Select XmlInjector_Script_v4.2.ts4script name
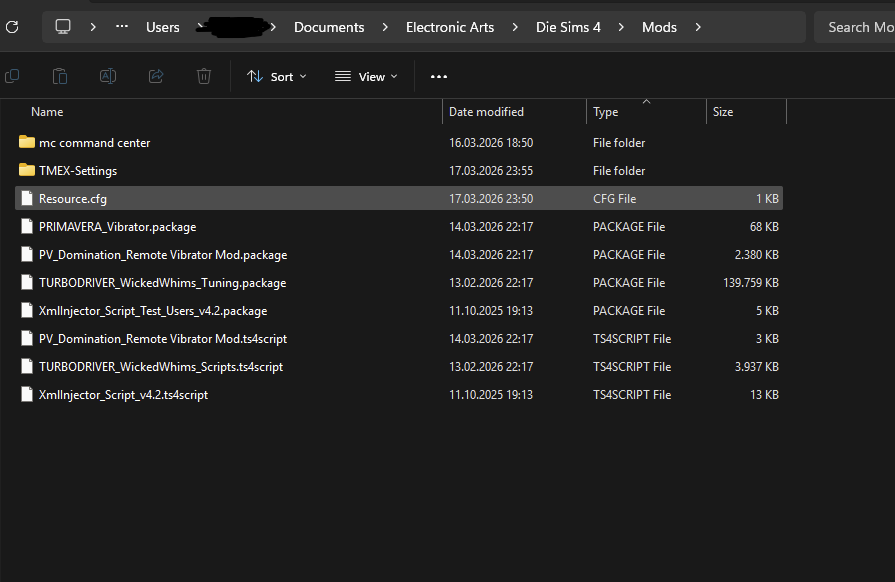895x582 pixels. click(123, 394)
